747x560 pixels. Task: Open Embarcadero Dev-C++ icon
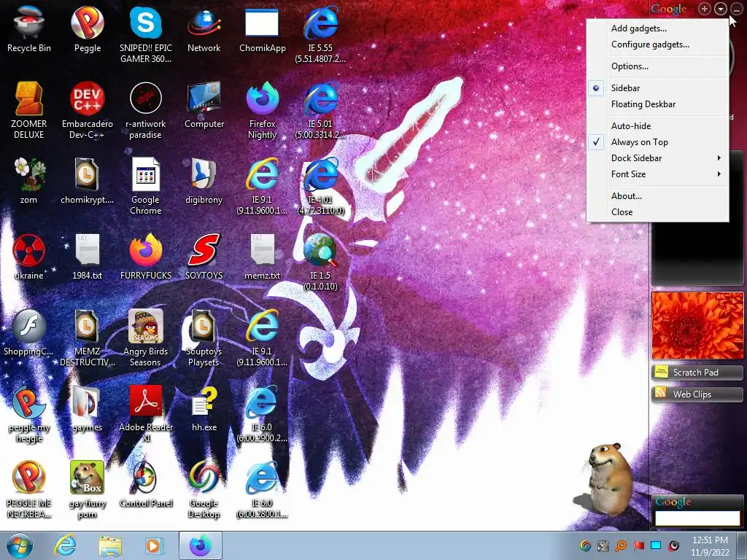(88, 109)
